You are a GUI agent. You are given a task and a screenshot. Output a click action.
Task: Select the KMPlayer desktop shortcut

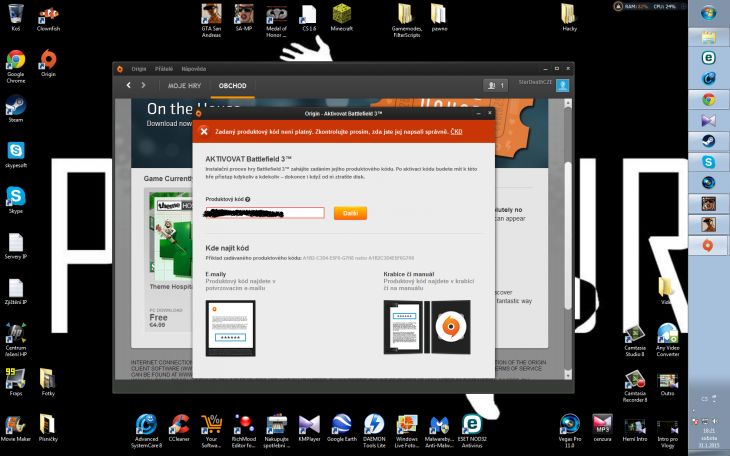(x=309, y=428)
